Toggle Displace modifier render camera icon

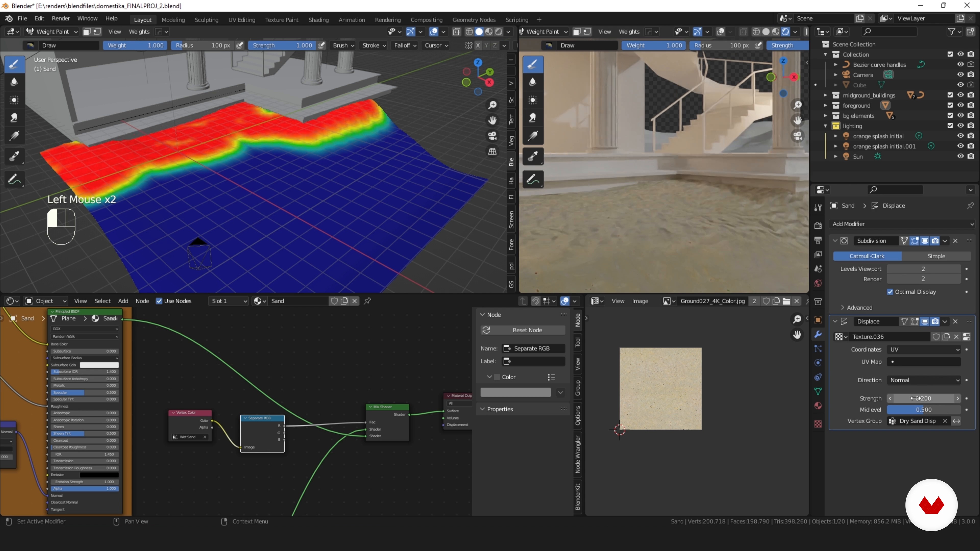(935, 321)
